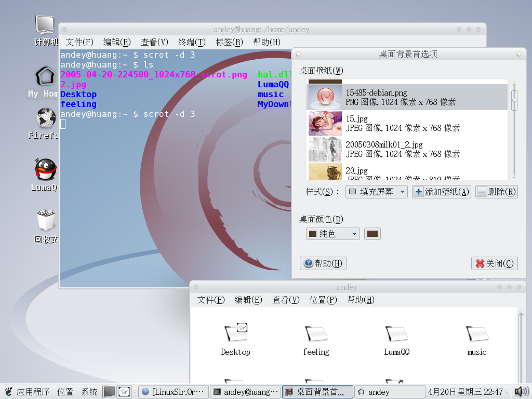Open the desktop color type dropdown 纯色
This screenshot has height=399, width=532.
point(333,234)
